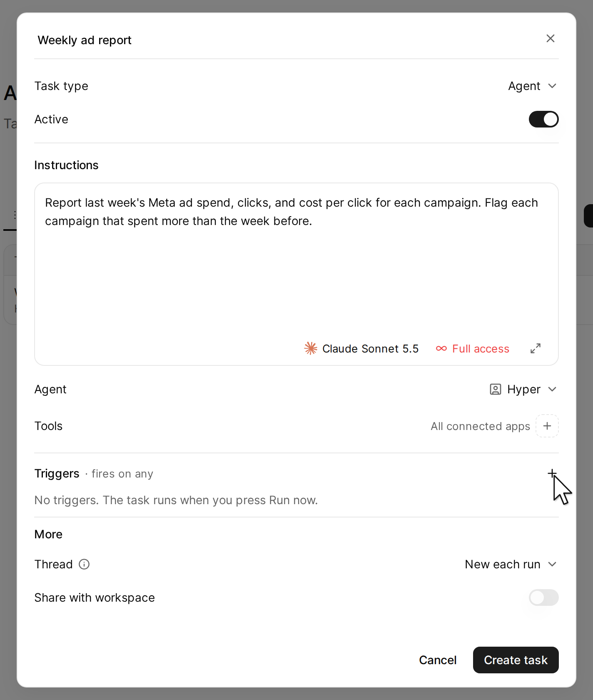Open the New each run dropdown
Image resolution: width=593 pixels, height=700 pixels.
click(x=511, y=564)
